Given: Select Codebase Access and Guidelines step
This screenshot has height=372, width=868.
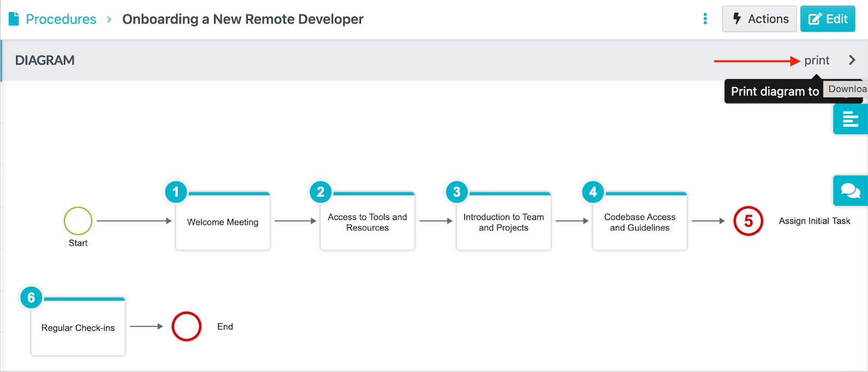Looking at the screenshot, I should tap(640, 222).
